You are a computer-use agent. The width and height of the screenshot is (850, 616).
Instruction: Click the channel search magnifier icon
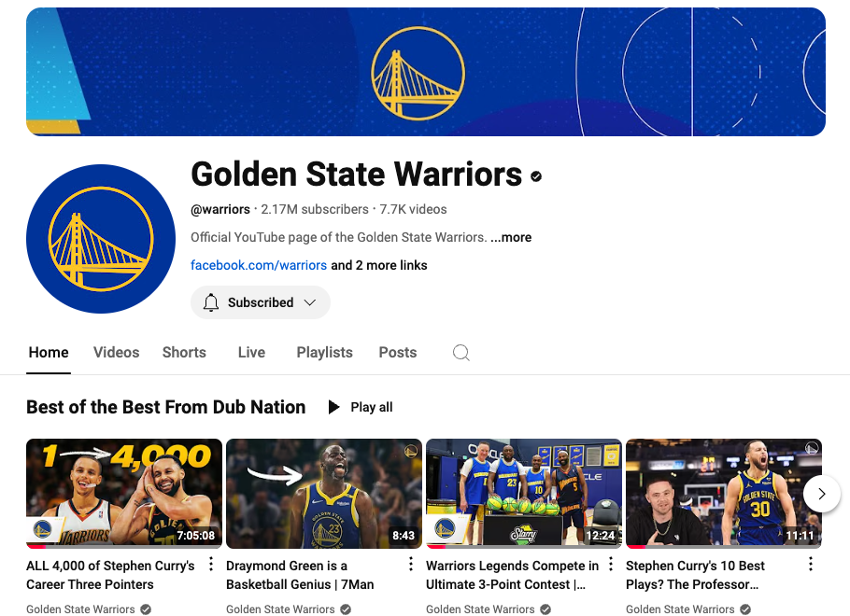[460, 353]
